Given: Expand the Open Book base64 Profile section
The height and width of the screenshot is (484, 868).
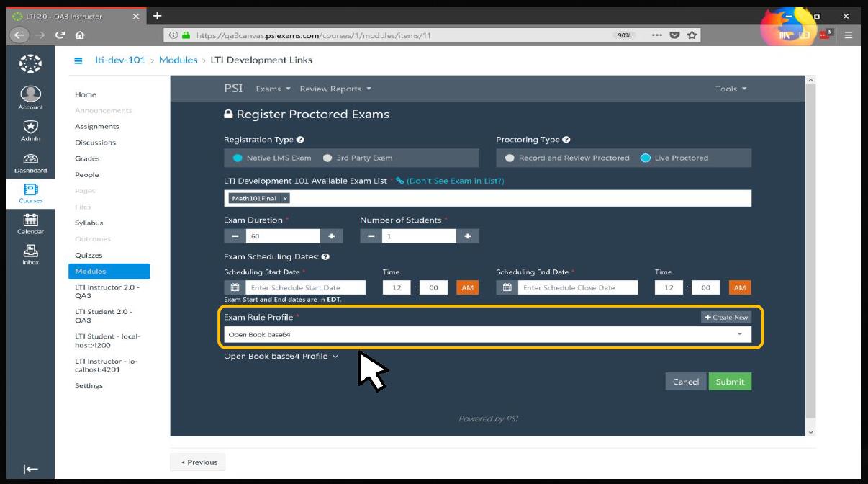Looking at the screenshot, I should pos(281,357).
